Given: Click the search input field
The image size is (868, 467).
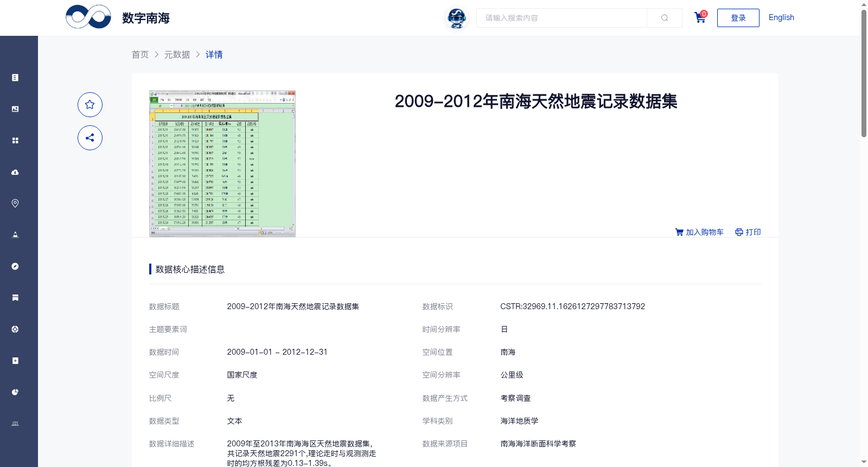Looking at the screenshot, I should click(561, 18).
